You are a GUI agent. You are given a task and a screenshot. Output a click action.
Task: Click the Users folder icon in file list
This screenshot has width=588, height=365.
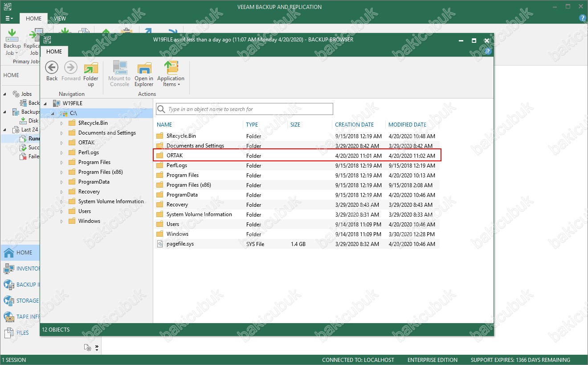point(160,224)
